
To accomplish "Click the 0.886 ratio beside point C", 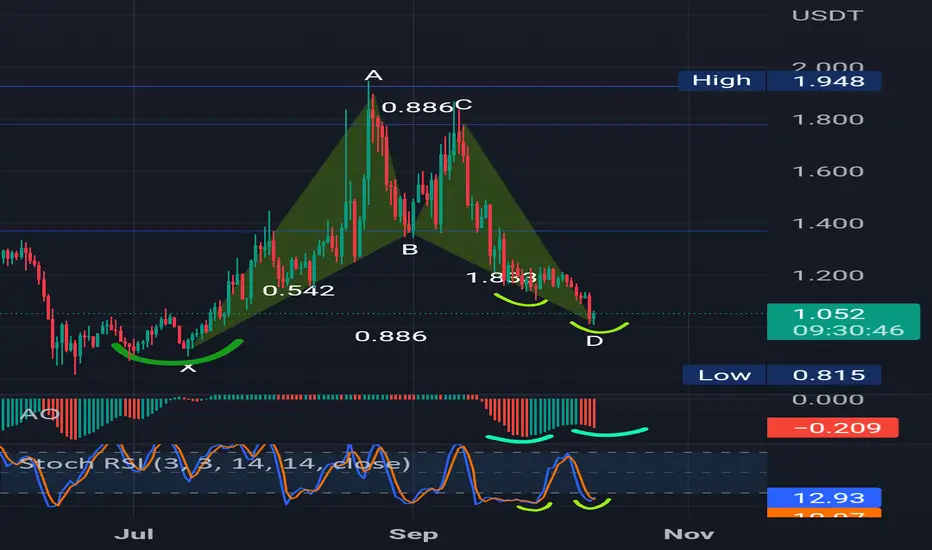I will [418, 108].
